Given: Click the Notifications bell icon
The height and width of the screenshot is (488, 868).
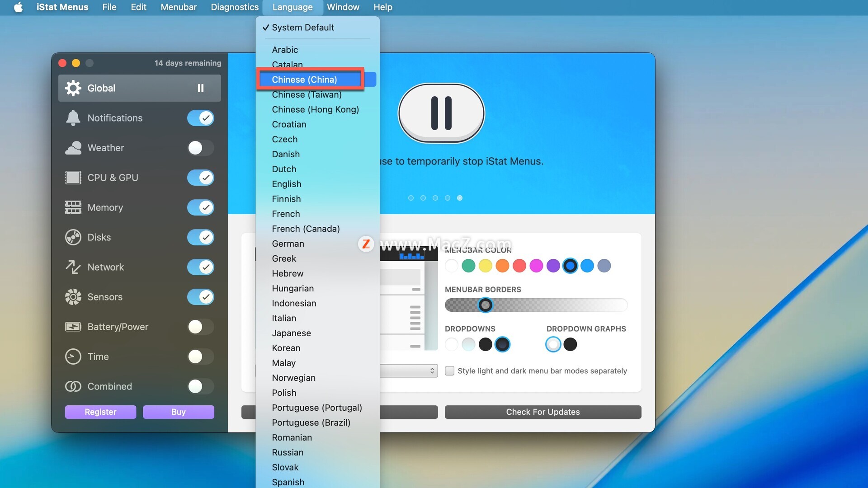Looking at the screenshot, I should pos(73,118).
